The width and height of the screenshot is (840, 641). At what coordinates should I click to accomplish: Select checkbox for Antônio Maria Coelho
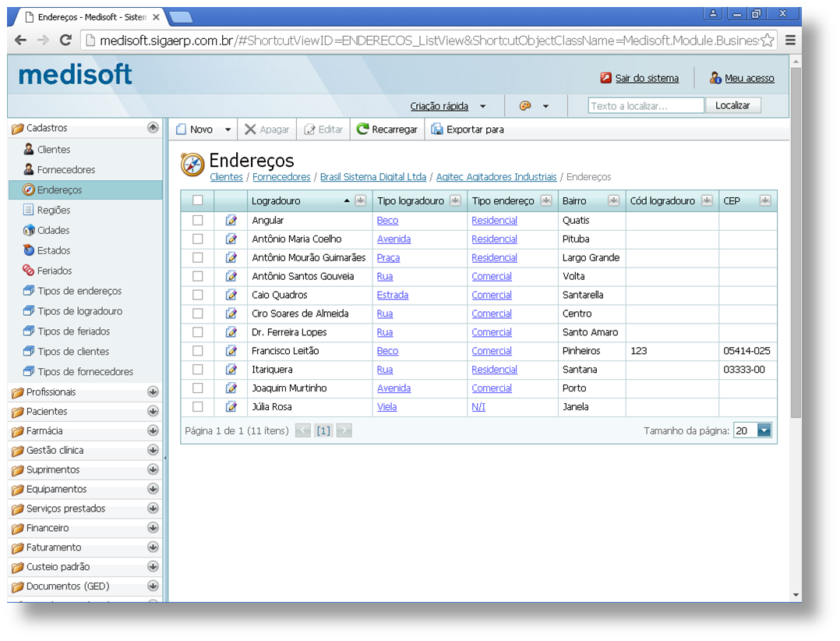(x=198, y=239)
